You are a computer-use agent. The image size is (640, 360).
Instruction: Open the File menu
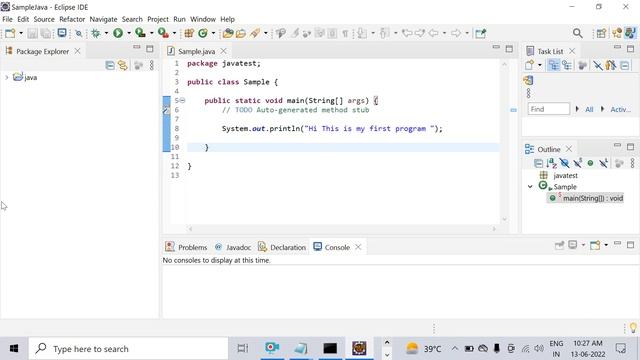7,19
